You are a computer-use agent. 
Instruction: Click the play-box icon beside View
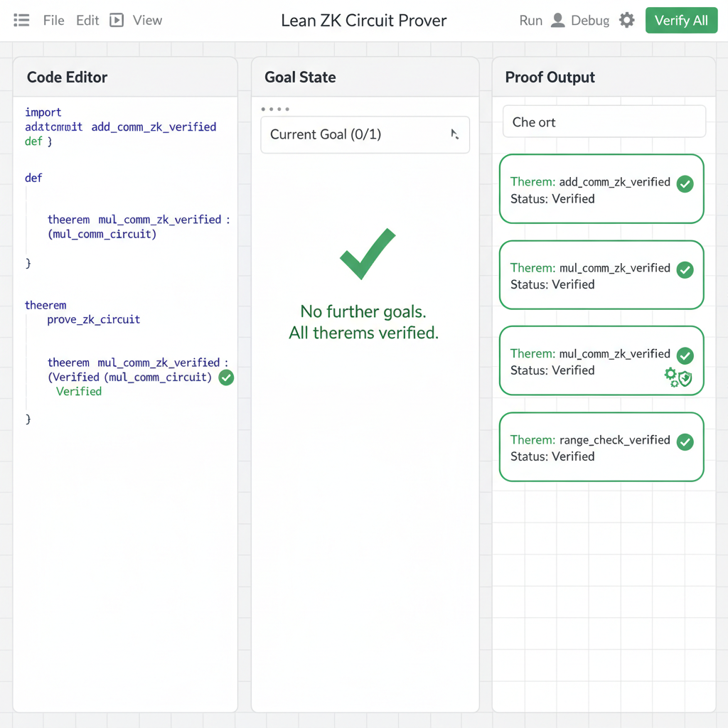pyautogui.click(x=117, y=21)
